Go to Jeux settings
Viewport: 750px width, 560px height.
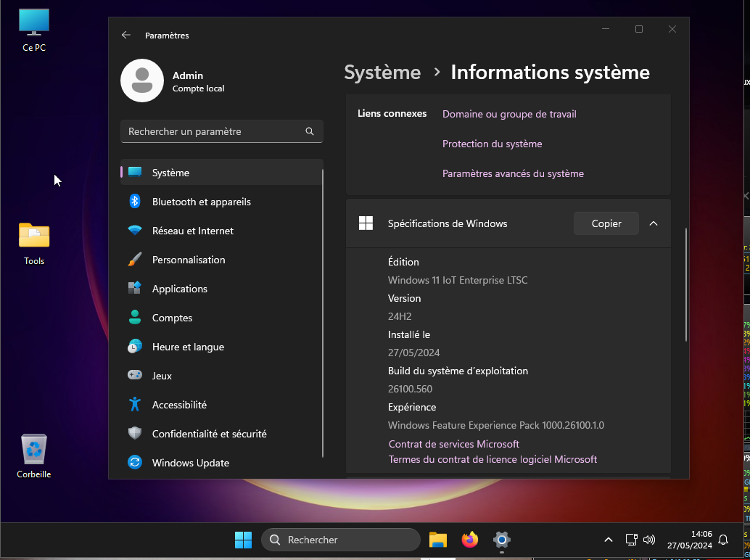click(222, 376)
